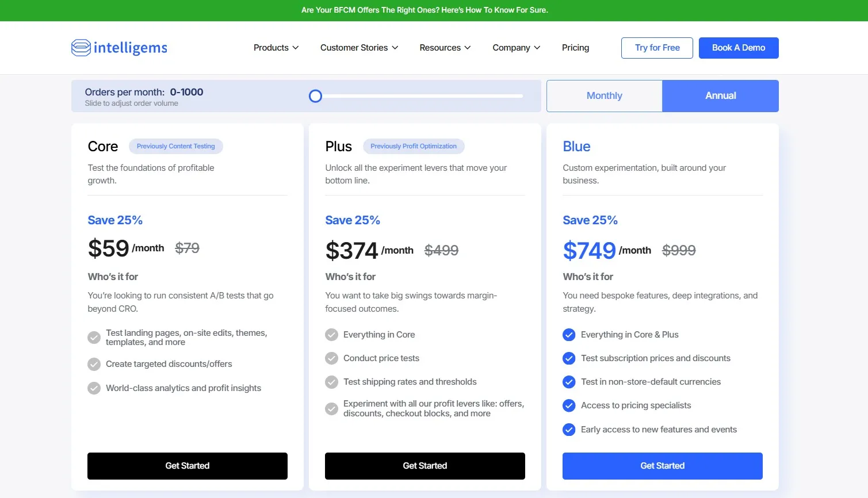Click the checkmark beside "Access to pricing specialists"
Image resolution: width=868 pixels, height=498 pixels.
[568, 405]
